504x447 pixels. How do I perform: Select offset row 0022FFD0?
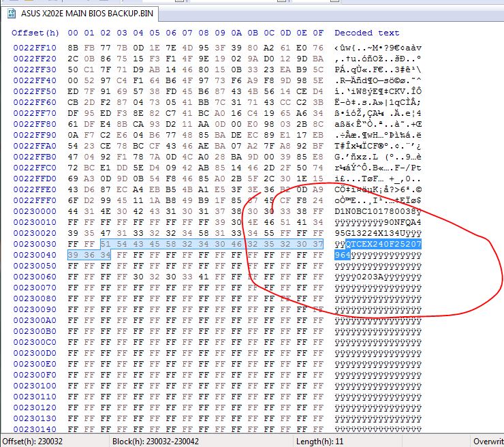point(35,179)
